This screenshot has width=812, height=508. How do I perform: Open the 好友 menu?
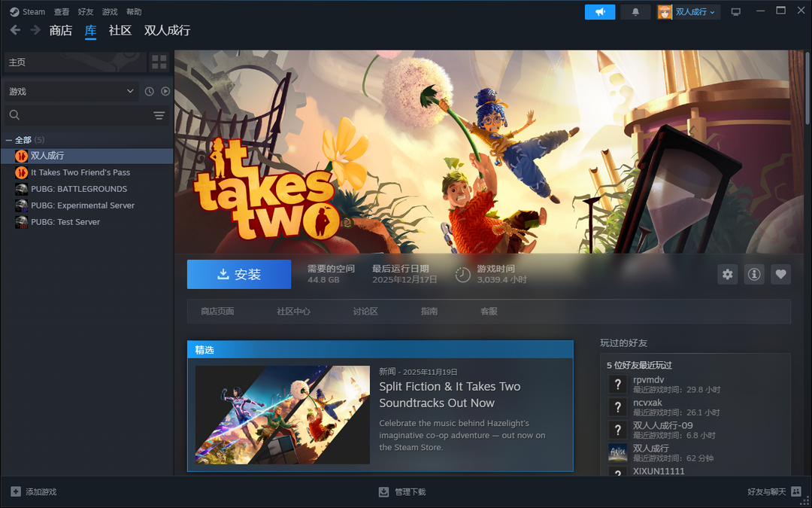(x=86, y=12)
